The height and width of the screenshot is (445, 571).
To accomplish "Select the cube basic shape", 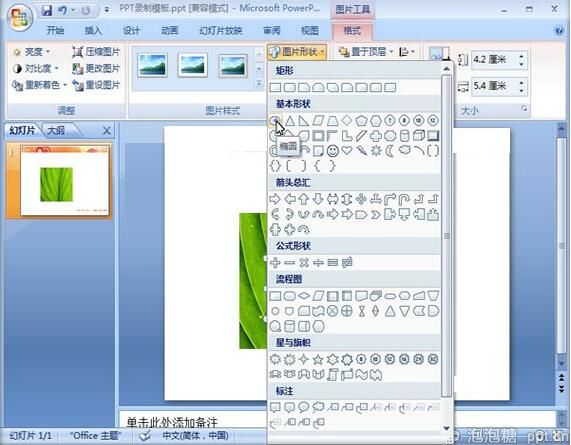I will click(419, 135).
